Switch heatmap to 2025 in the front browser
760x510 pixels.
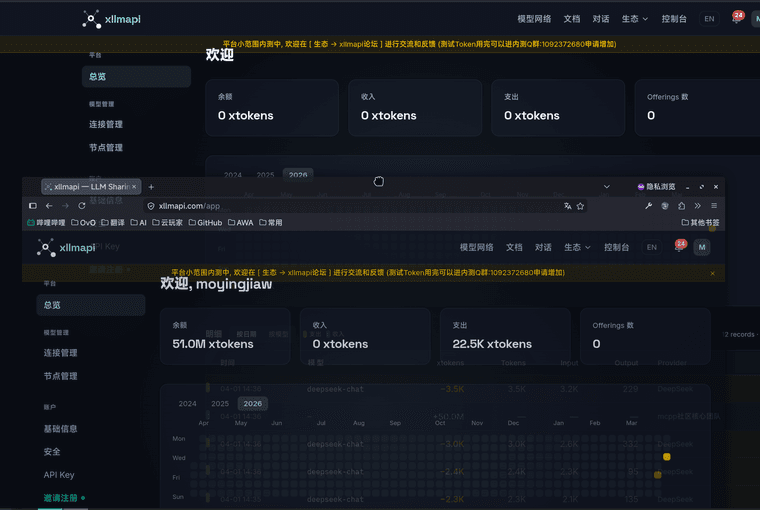pyautogui.click(x=220, y=403)
